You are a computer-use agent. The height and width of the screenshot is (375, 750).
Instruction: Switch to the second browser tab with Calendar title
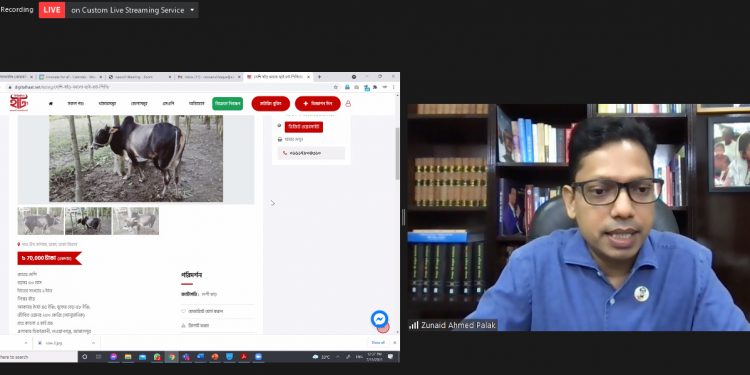(x=70, y=77)
